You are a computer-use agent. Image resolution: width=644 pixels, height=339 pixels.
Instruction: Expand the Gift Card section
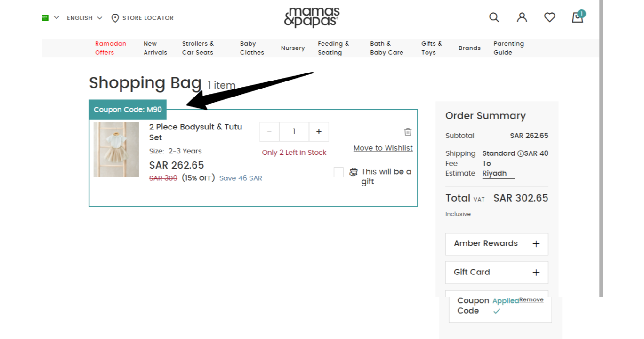click(497, 273)
